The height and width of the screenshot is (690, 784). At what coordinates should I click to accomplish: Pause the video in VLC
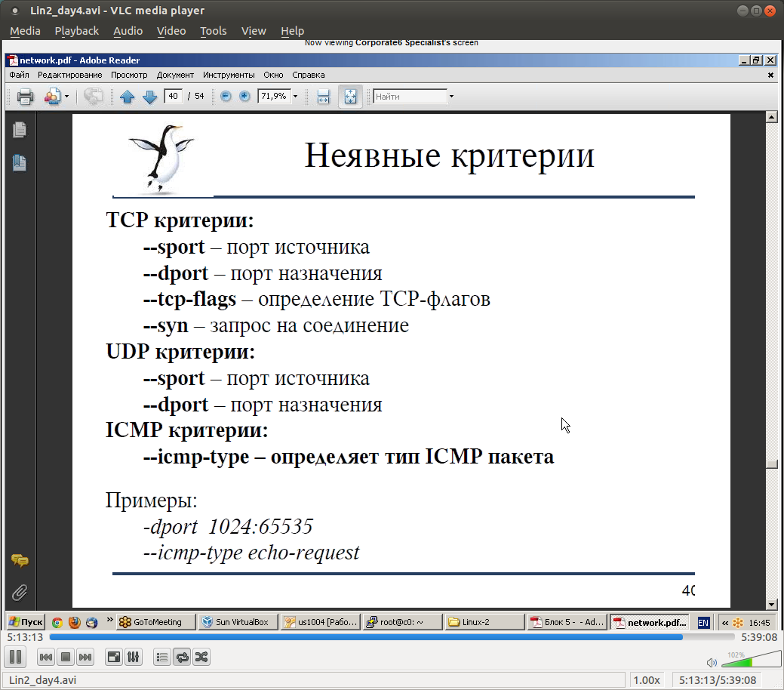tap(15, 657)
